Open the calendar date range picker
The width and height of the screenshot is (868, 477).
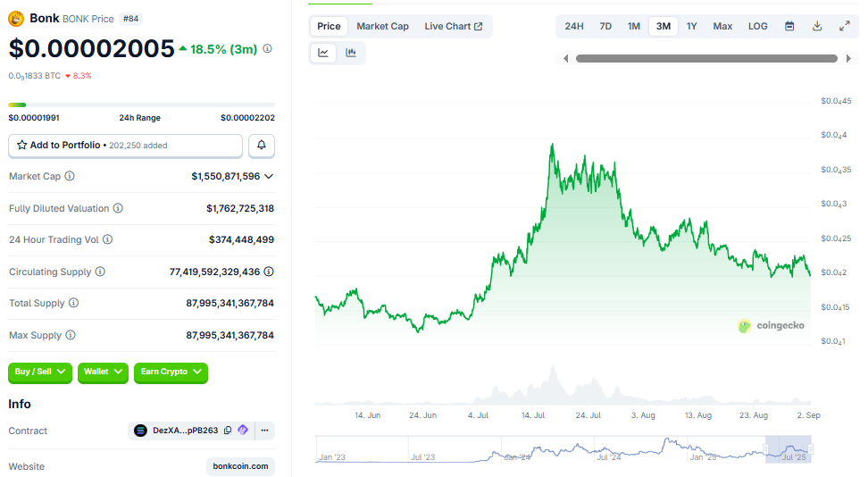pos(789,26)
